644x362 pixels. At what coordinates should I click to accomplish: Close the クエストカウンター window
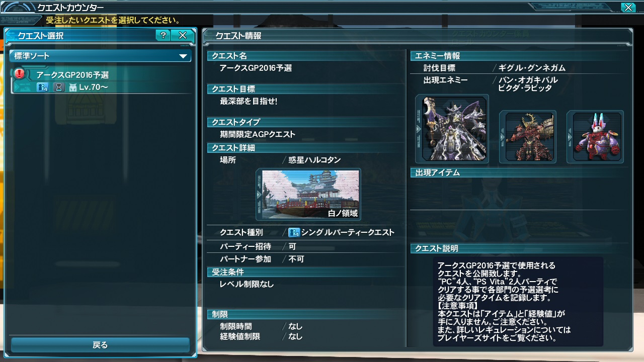point(627,7)
